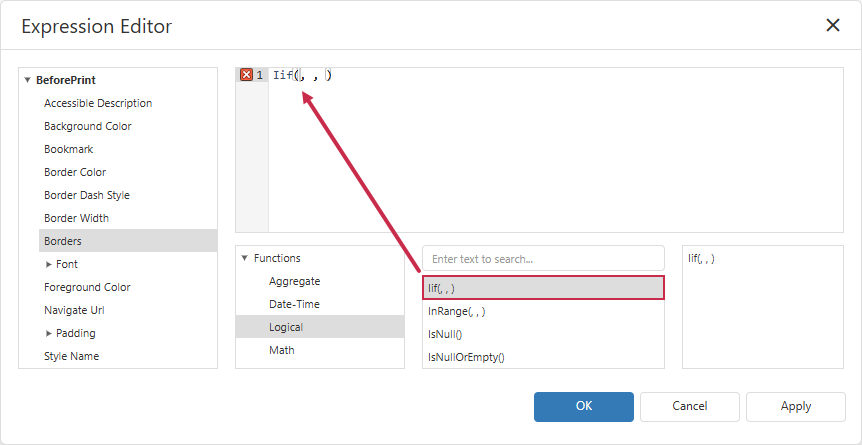This screenshot has width=862, height=445.
Task: Select the Borders property
Action: tap(128, 241)
